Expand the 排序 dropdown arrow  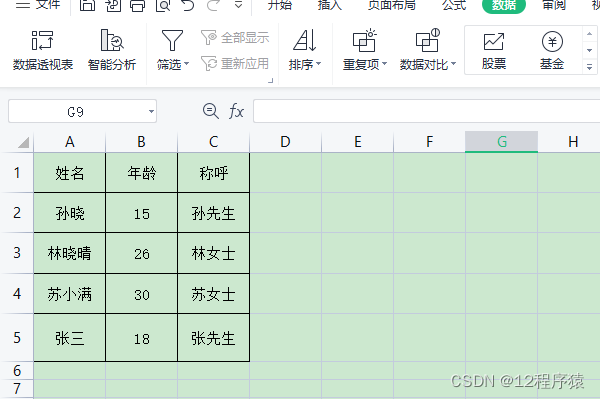318,64
